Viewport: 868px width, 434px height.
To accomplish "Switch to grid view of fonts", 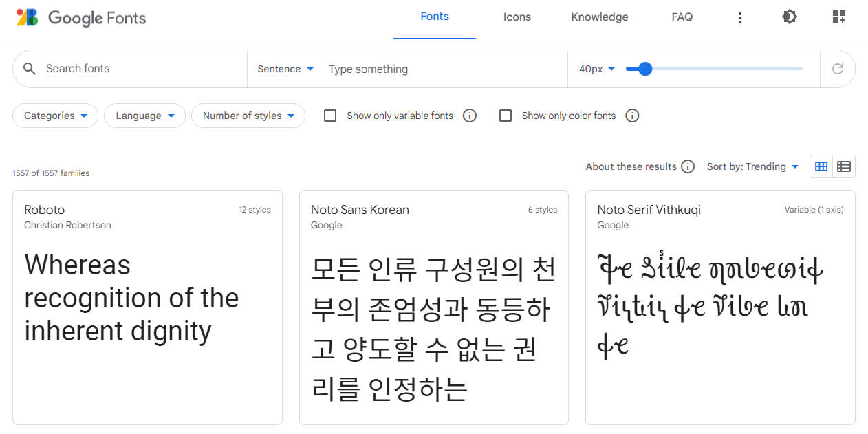I will [821, 166].
